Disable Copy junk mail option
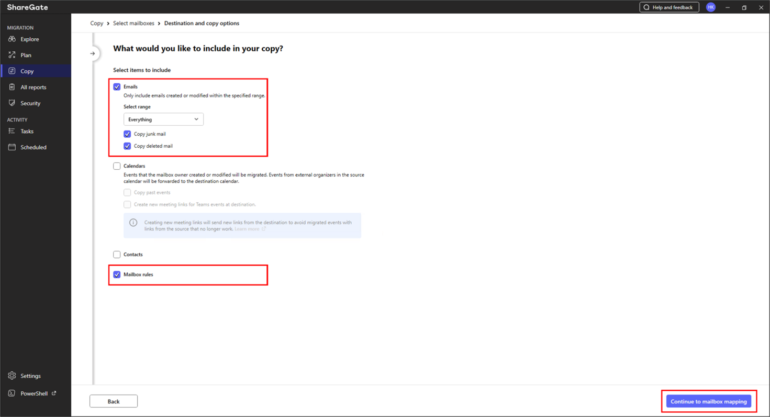The image size is (770, 417). click(x=127, y=133)
